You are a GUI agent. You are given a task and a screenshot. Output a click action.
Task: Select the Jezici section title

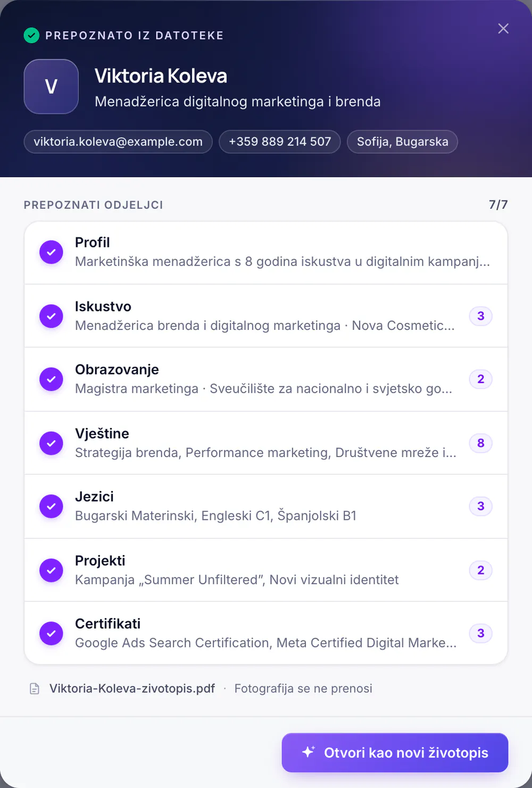click(x=94, y=496)
